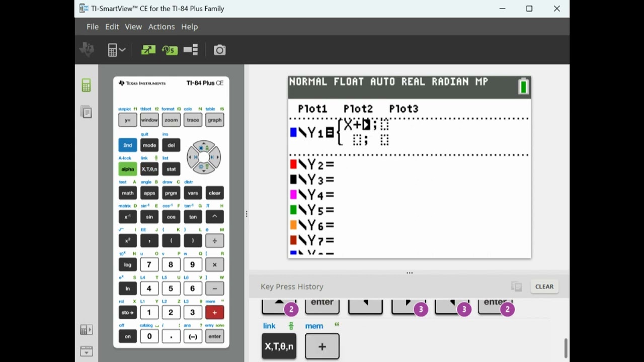Click the sto→ key on the keypad
644x362 pixels.
(x=128, y=312)
